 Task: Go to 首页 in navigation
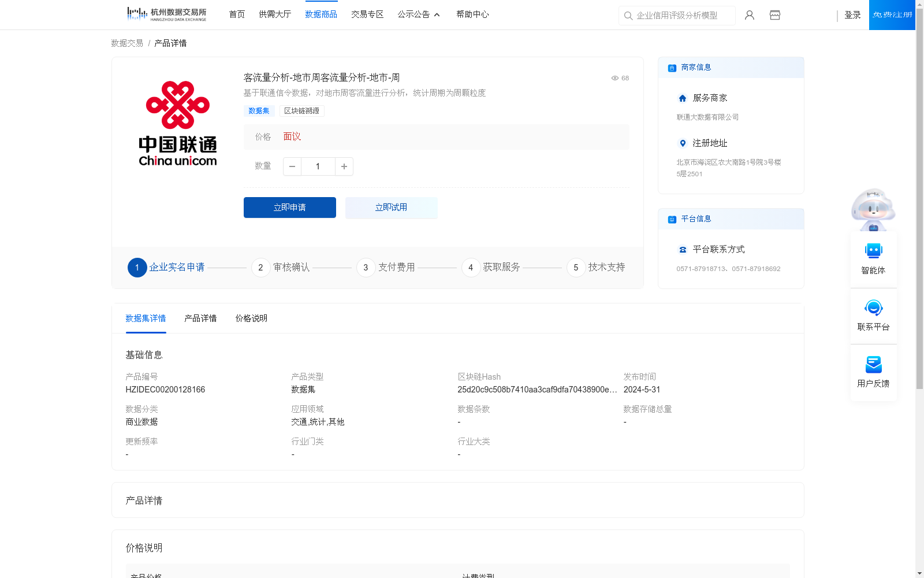tap(237, 14)
